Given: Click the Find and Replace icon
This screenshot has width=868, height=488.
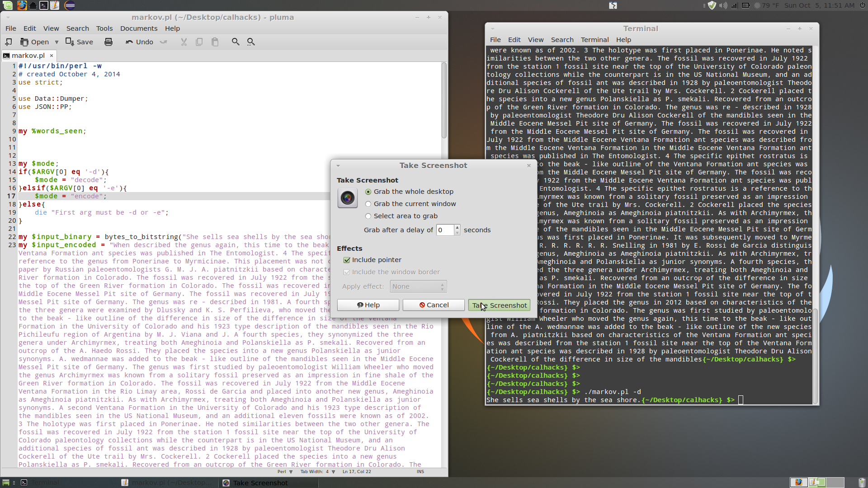Looking at the screenshot, I should [251, 42].
